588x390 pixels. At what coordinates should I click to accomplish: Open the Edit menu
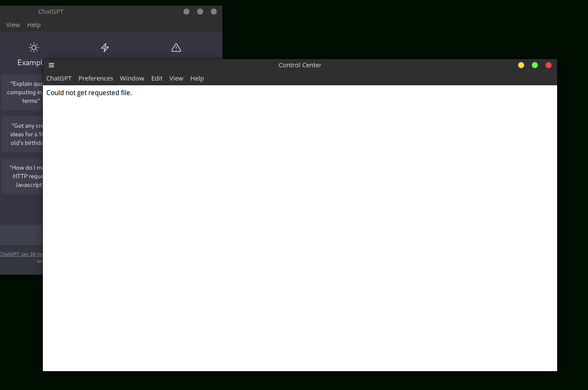[x=157, y=78]
